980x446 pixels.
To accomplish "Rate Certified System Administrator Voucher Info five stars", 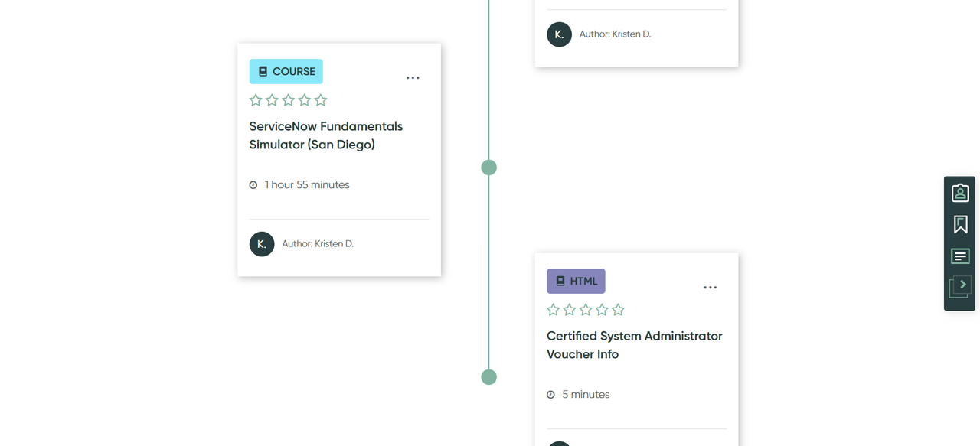I will coord(618,310).
